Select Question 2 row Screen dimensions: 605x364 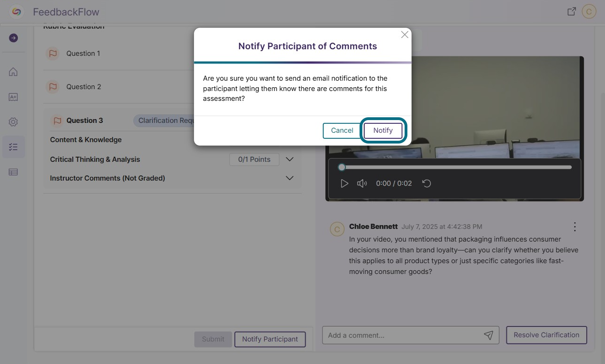coord(173,87)
